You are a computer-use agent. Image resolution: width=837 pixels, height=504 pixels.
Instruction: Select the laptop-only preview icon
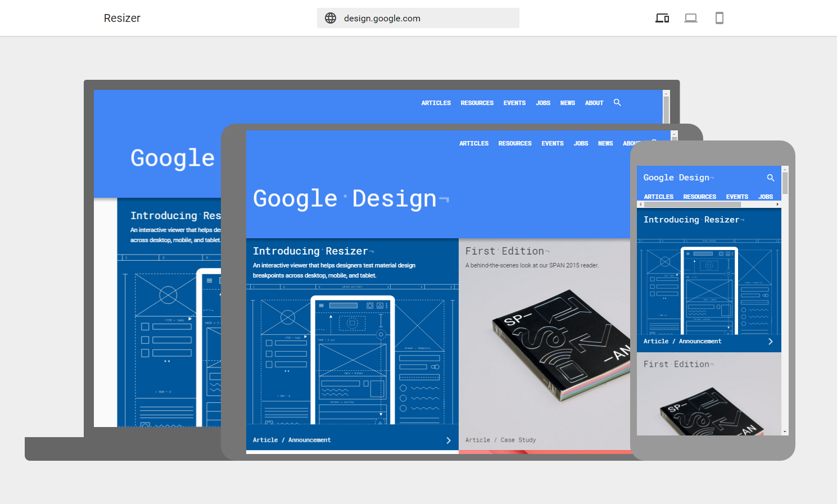pyautogui.click(x=691, y=18)
